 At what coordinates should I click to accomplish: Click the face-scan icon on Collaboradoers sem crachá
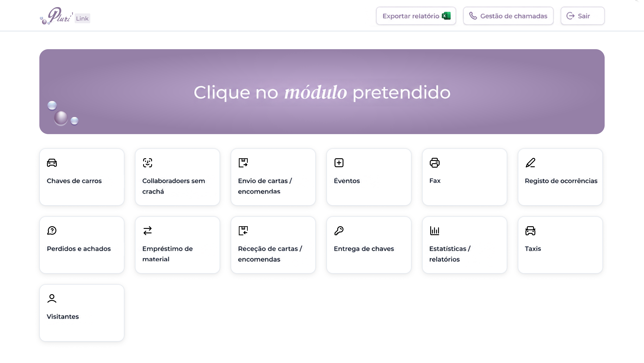(x=147, y=163)
